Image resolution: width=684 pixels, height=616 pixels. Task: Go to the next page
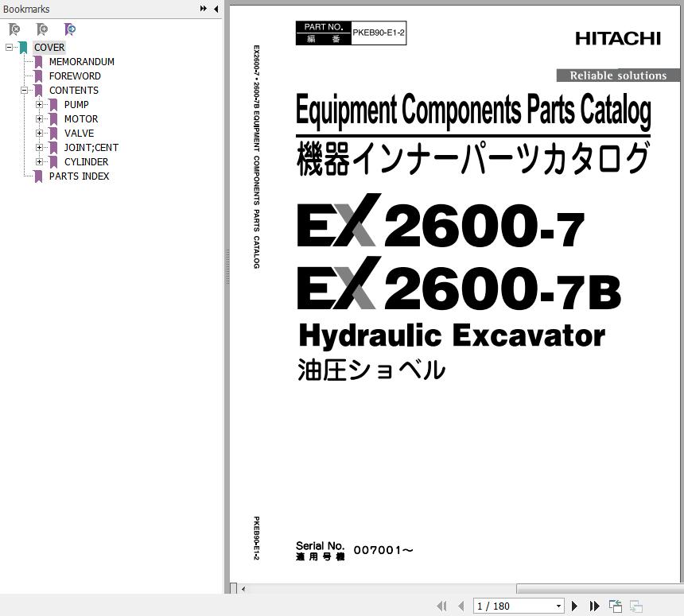click(x=574, y=606)
